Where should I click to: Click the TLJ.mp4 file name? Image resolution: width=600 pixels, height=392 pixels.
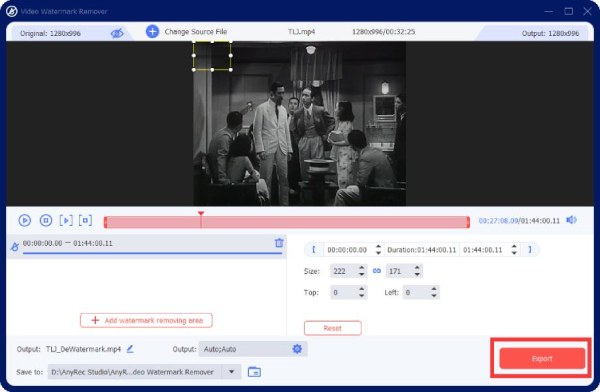302,32
